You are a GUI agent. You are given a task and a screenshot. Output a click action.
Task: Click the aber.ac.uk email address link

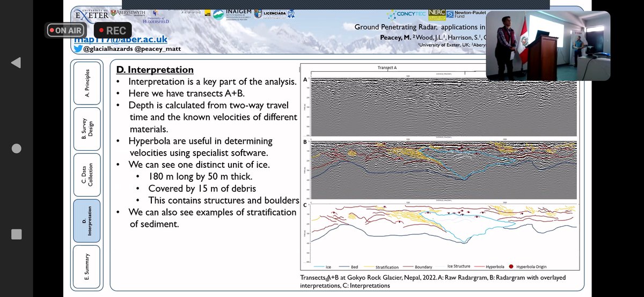pos(121,40)
